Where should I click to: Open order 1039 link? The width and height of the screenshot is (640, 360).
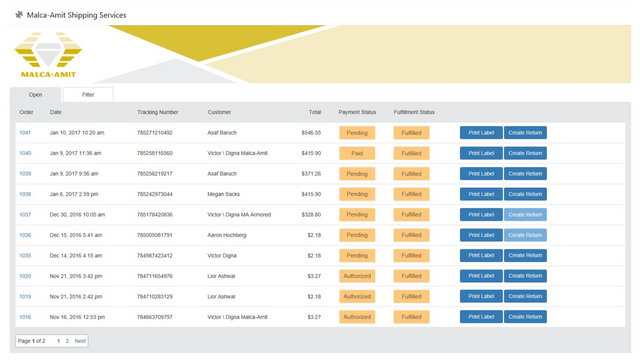tap(25, 173)
